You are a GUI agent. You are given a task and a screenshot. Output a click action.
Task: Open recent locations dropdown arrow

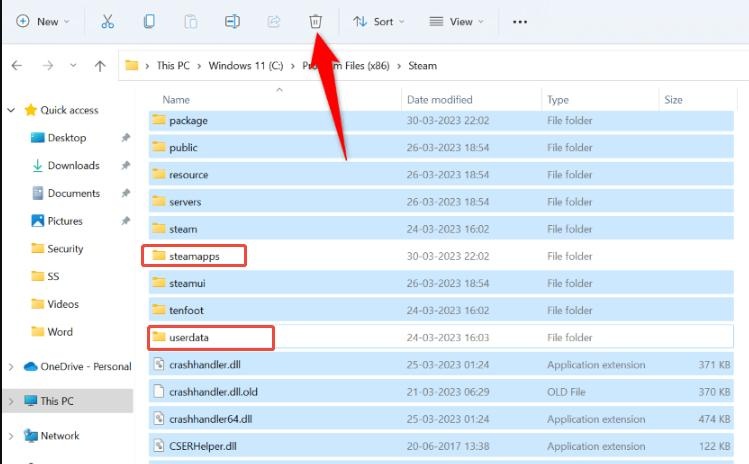(x=73, y=65)
